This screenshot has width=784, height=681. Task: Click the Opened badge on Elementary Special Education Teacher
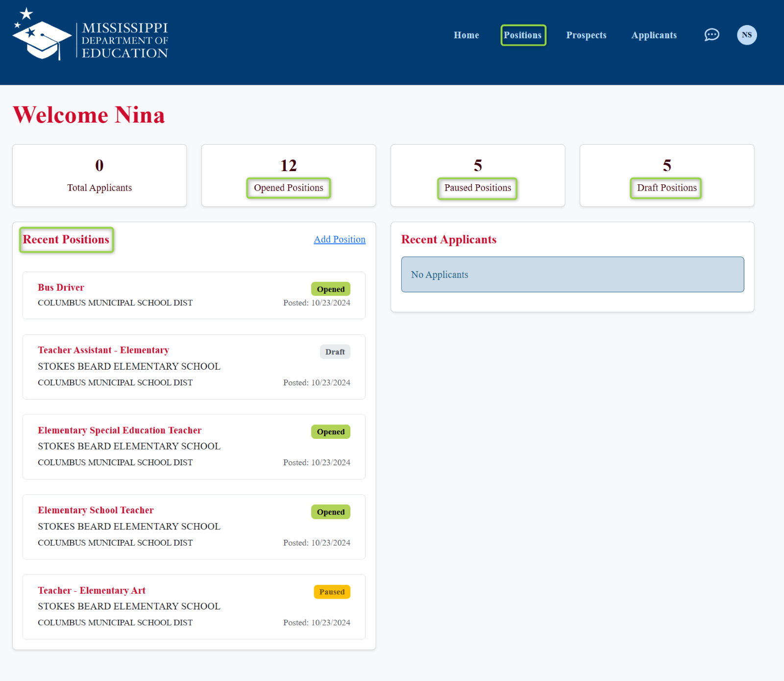tap(331, 431)
